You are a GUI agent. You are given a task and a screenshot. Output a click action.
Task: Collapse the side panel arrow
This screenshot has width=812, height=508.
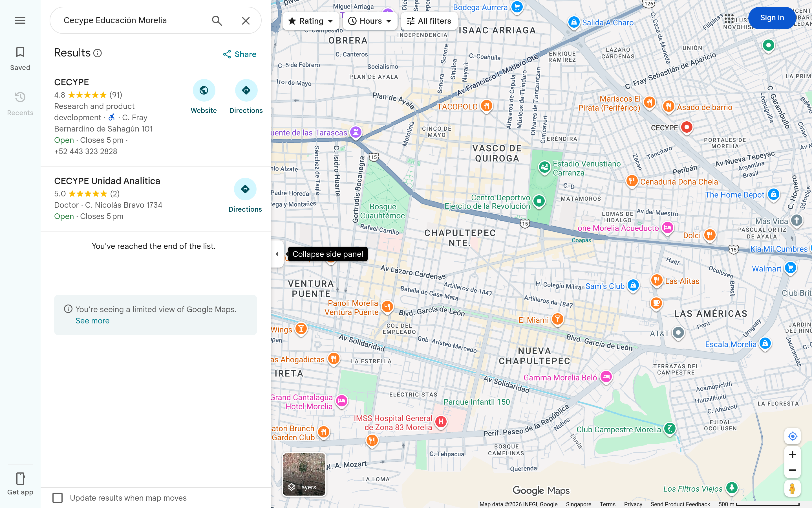click(277, 254)
